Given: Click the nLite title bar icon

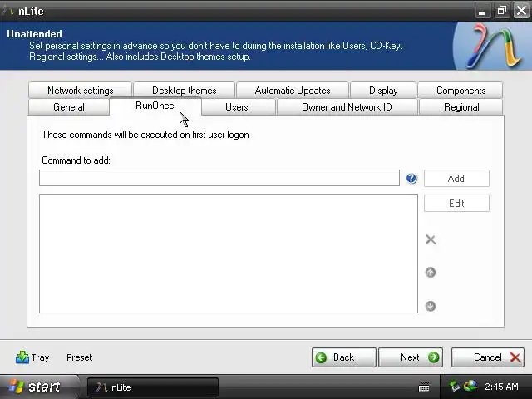Looking at the screenshot, I should 7,11.
